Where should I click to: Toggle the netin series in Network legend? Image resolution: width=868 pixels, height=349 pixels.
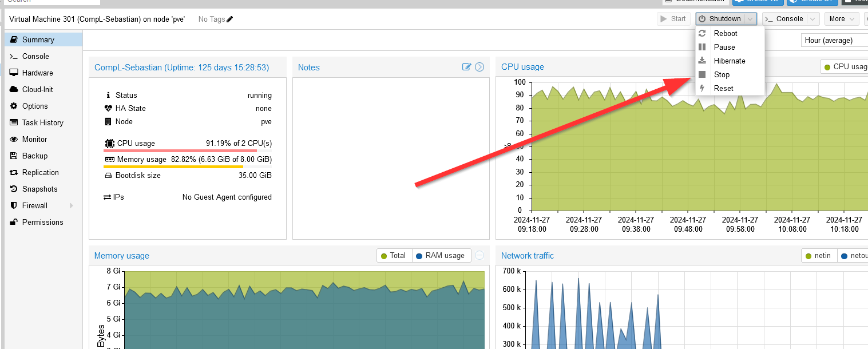tap(819, 256)
